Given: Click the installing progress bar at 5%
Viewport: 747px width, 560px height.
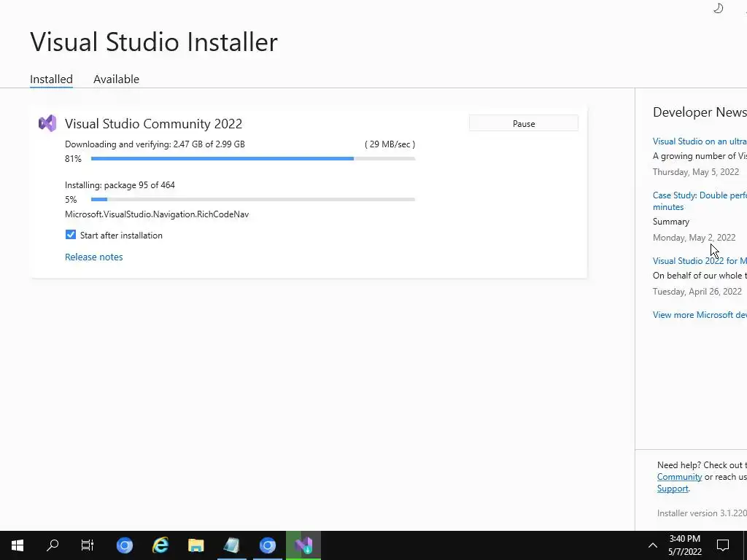Looking at the screenshot, I should point(253,199).
